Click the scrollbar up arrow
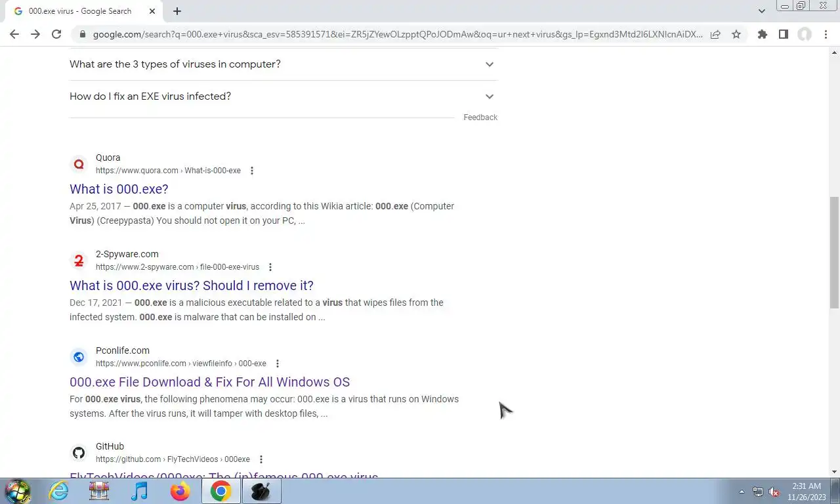This screenshot has height=504, width=840. 834,52
